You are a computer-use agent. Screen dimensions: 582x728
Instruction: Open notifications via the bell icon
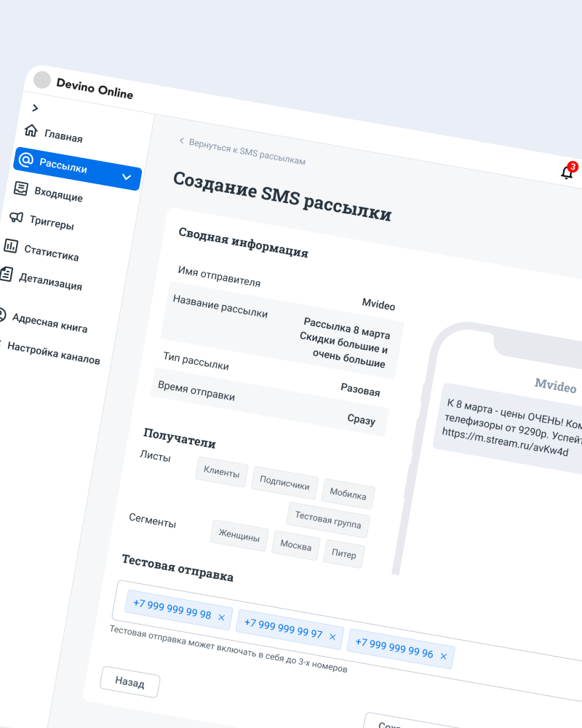click(566, 173)
